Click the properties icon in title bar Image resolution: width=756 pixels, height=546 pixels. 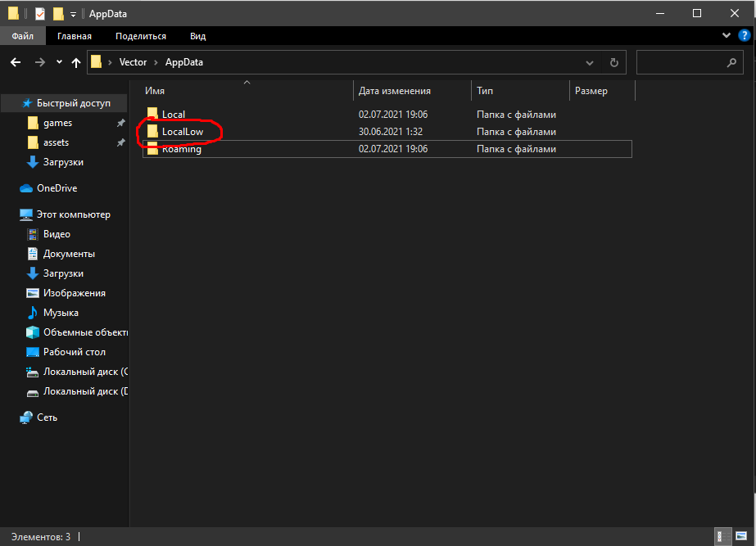click(x=40, y=13)
